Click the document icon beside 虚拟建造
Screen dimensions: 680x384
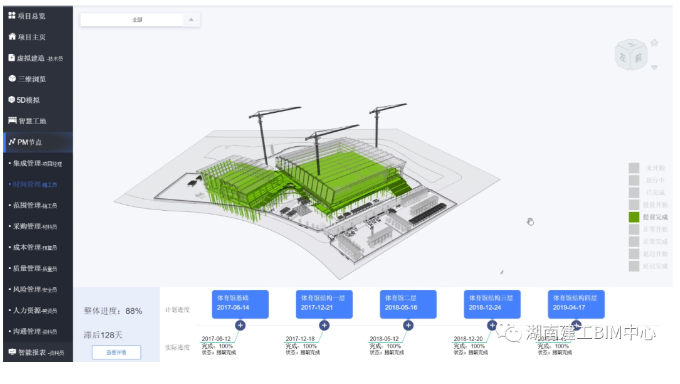click(12, 57)
